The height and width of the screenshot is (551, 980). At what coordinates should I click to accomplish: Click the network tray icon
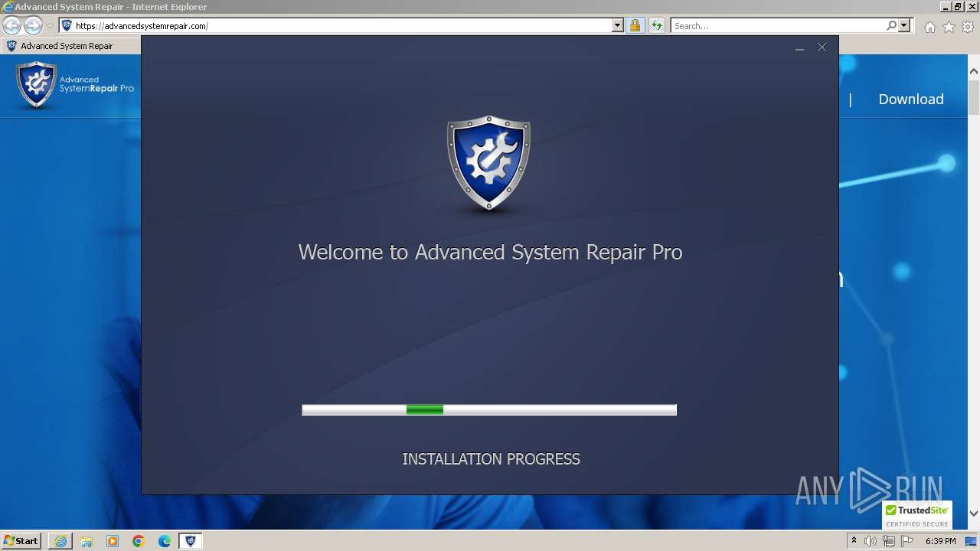tap(889, 541)
